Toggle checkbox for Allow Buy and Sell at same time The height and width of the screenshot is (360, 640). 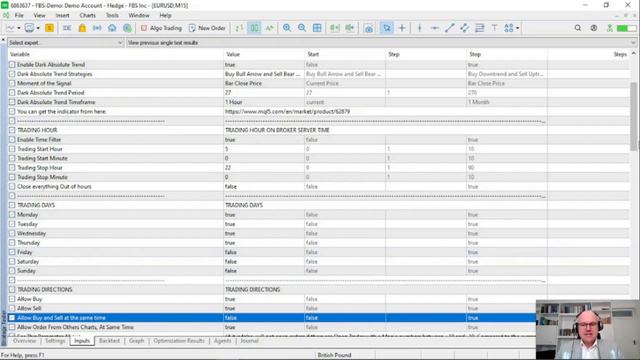pos(12,318)
